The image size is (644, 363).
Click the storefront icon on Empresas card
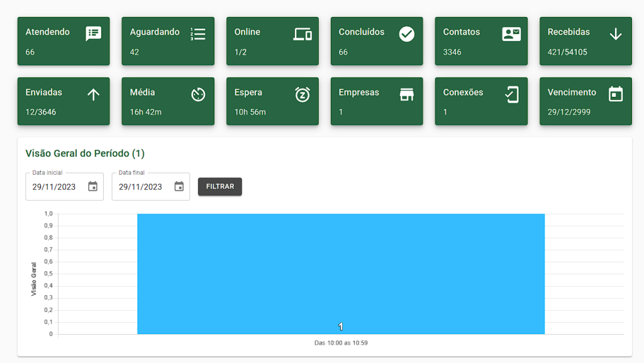pos(407,94)
